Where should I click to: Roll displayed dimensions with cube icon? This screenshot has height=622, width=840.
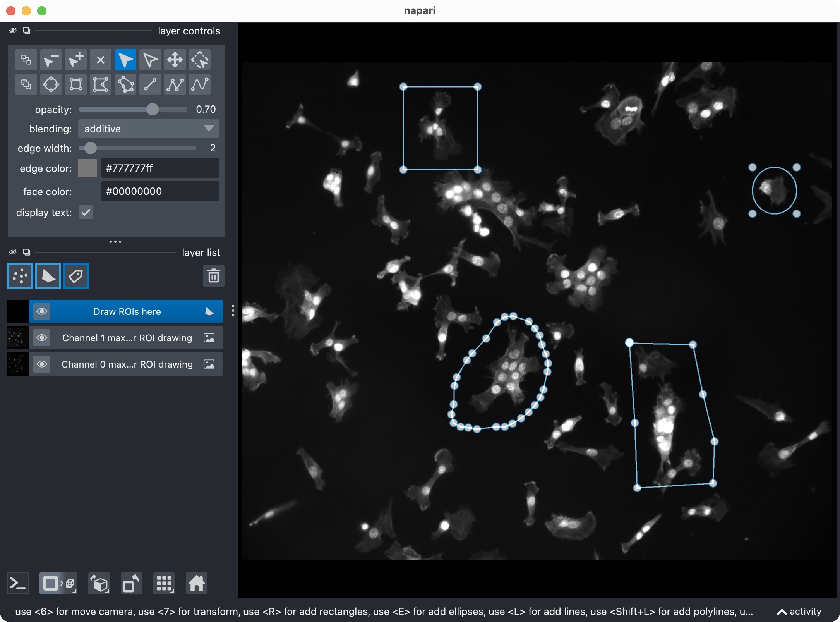[99, 583]
